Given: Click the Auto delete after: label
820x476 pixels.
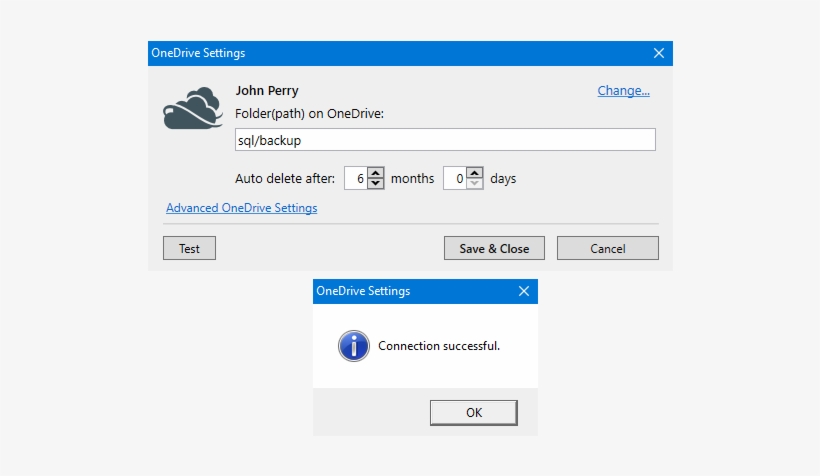Looking at the screenshot, I should pos(285,178).
